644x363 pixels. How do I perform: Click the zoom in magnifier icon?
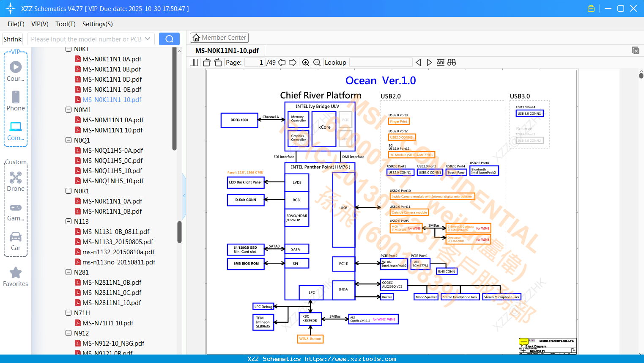pyautogui.click(x=306, y=63)
